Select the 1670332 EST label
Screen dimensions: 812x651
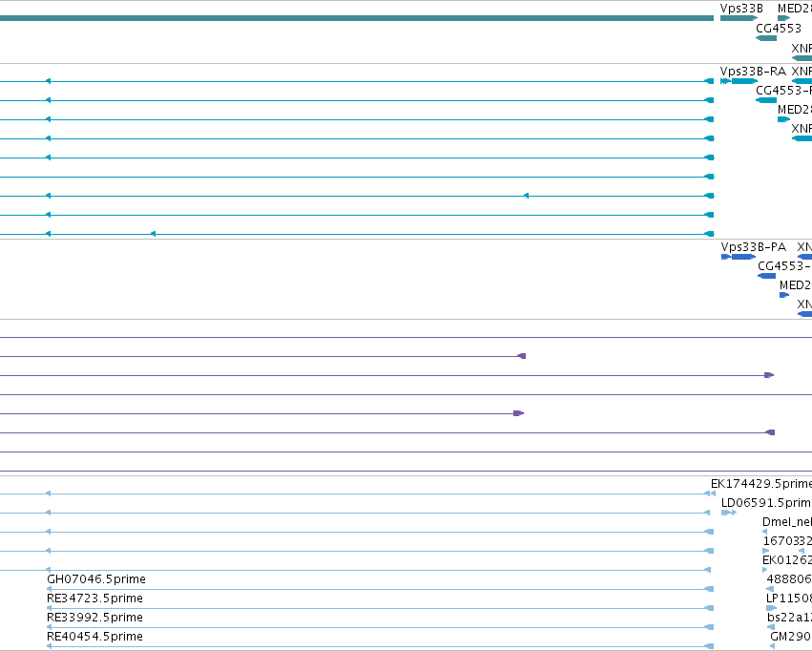pyautogui.click(x=787, y=541)
